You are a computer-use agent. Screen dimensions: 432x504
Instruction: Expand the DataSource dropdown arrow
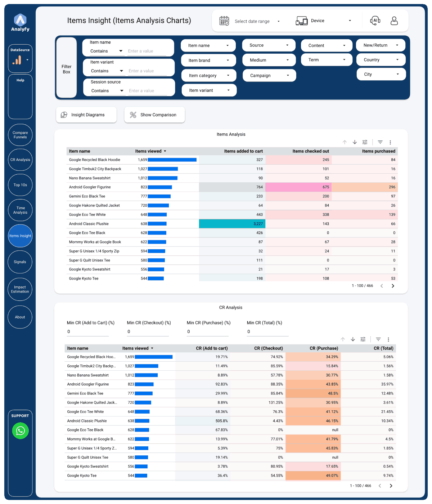[27, 60]
